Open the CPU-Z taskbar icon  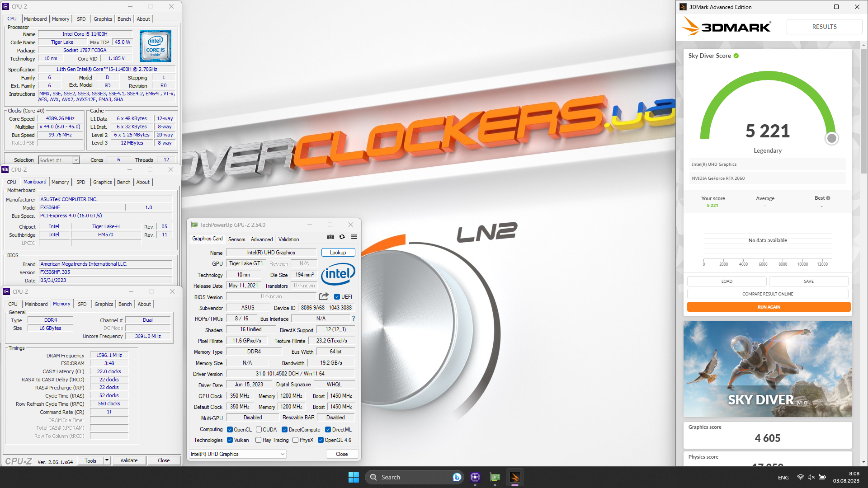(475, 477)
